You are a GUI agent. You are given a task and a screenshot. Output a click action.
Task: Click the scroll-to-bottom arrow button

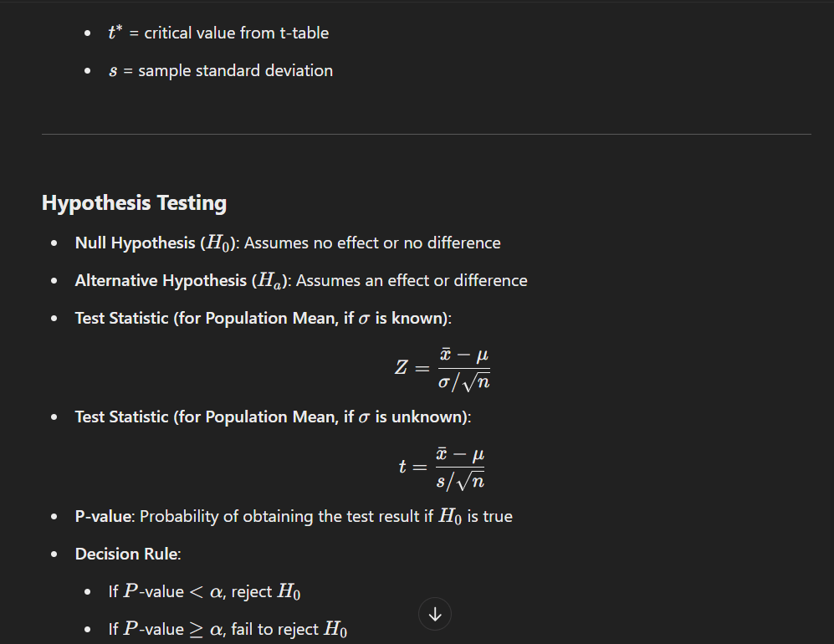coord(434,614)
